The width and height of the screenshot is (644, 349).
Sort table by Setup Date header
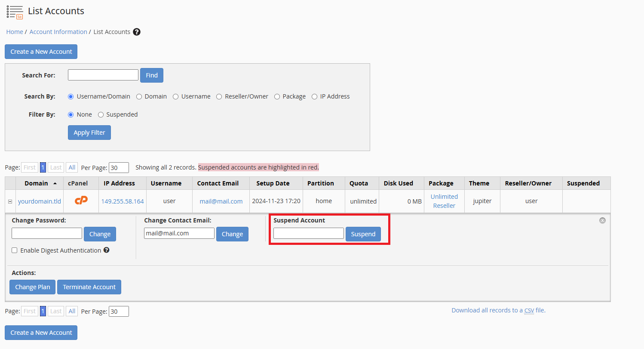[273, 183]
